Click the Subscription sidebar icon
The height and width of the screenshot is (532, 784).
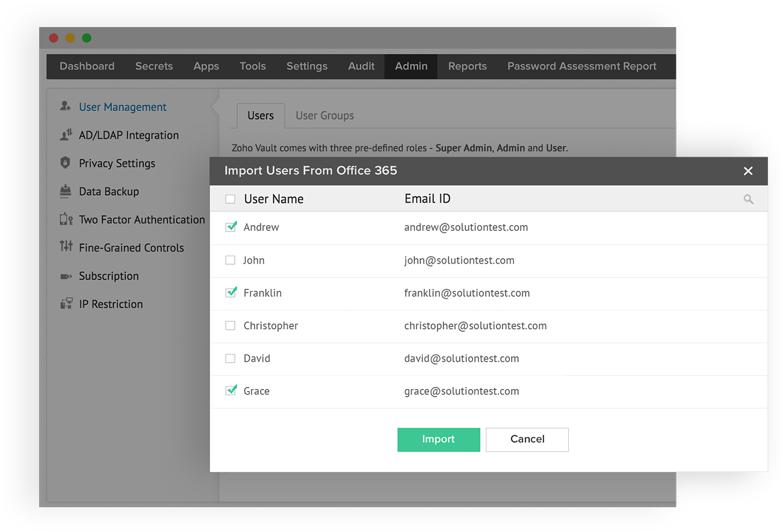coord(66,276)
